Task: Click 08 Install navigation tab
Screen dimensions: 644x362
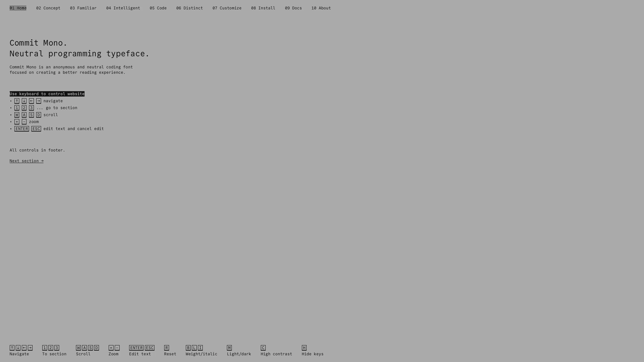Action: 263,8
